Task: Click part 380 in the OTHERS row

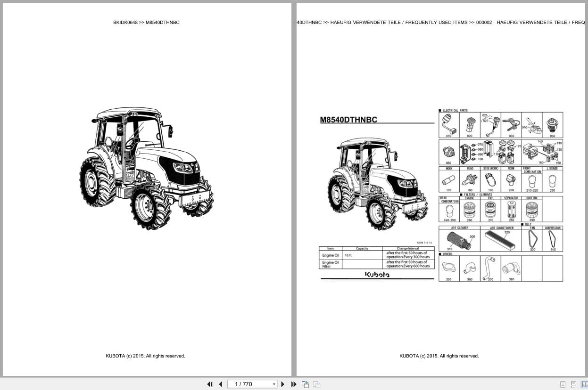Action: pyautogui.click(x=511, y=268)
